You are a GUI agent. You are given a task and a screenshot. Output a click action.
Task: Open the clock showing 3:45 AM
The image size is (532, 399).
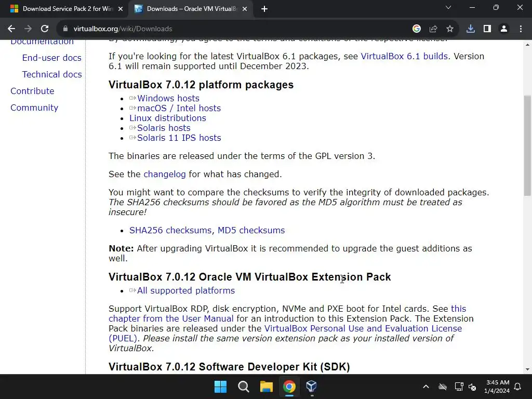point(497,387)
